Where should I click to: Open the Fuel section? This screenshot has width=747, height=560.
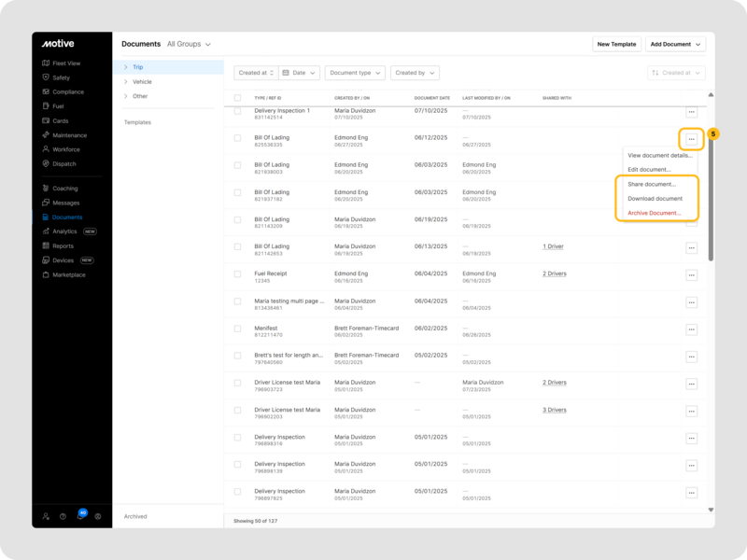click(58, 106)
